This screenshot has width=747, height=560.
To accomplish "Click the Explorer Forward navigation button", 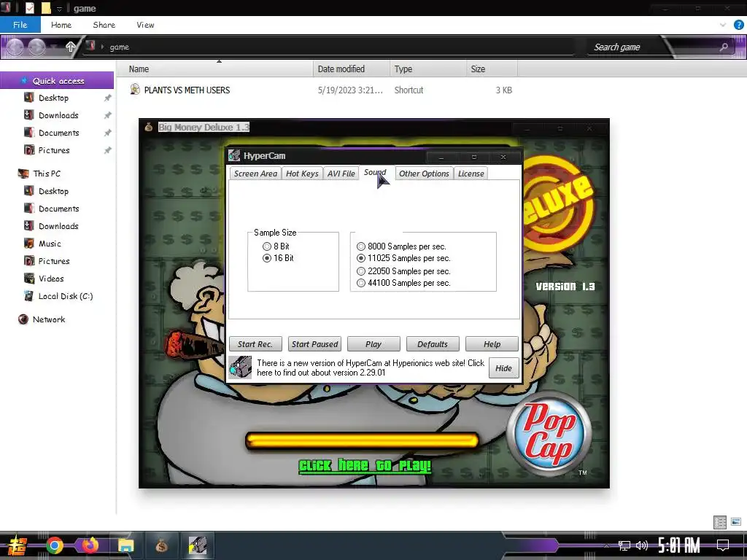I will (37, 47).
